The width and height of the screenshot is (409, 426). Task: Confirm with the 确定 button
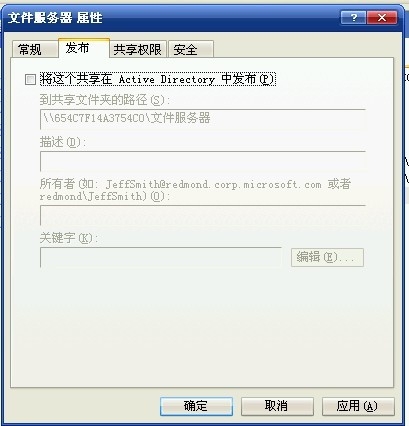[196, 406]
